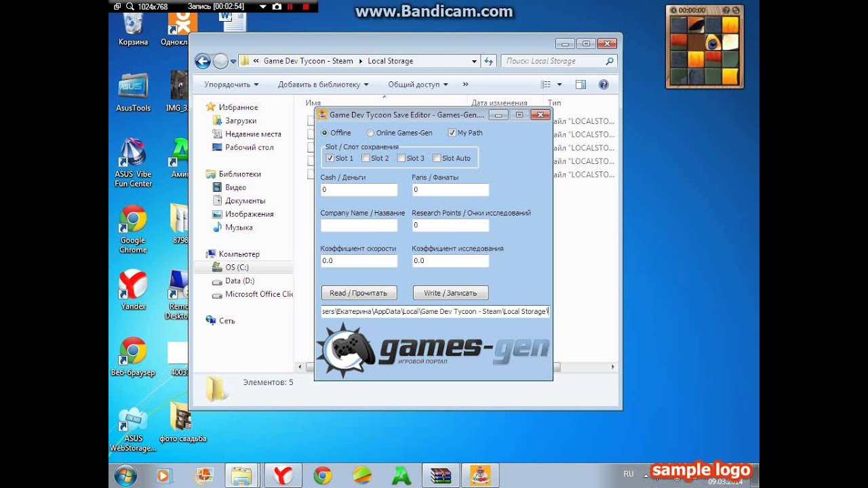Image resolution: width=868 pixels, height=488 pixels.
Task: Expand the address bar history dropdown
Action: click(x=474, y=61)
